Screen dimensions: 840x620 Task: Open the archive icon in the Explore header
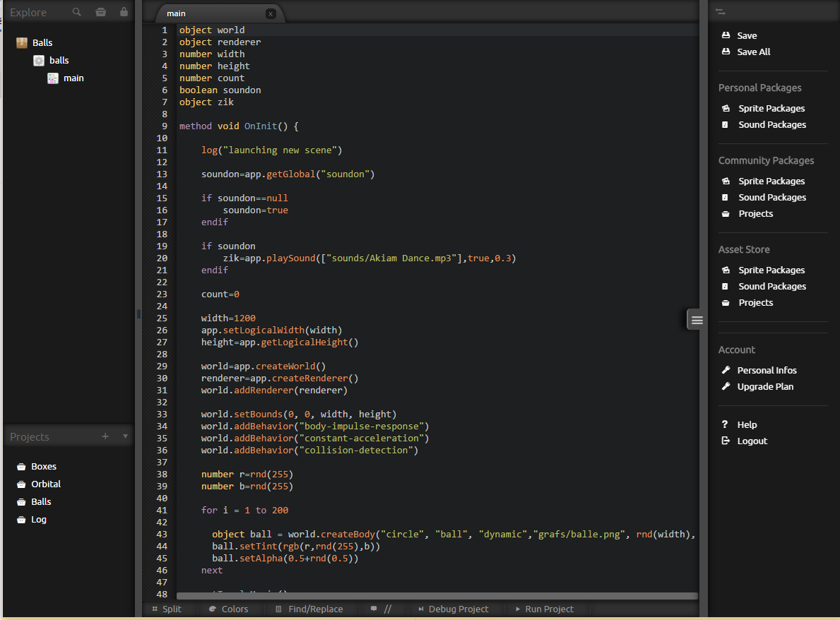point(100,12)
